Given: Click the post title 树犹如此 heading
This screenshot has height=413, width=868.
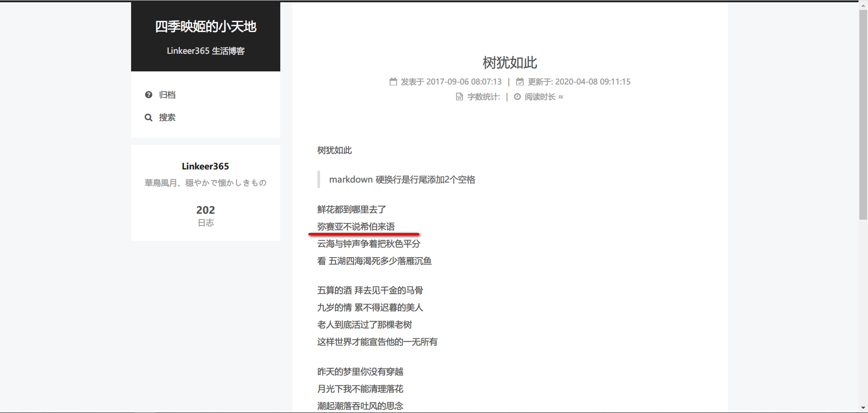Looking at the screenshot, I should [509, 63].
